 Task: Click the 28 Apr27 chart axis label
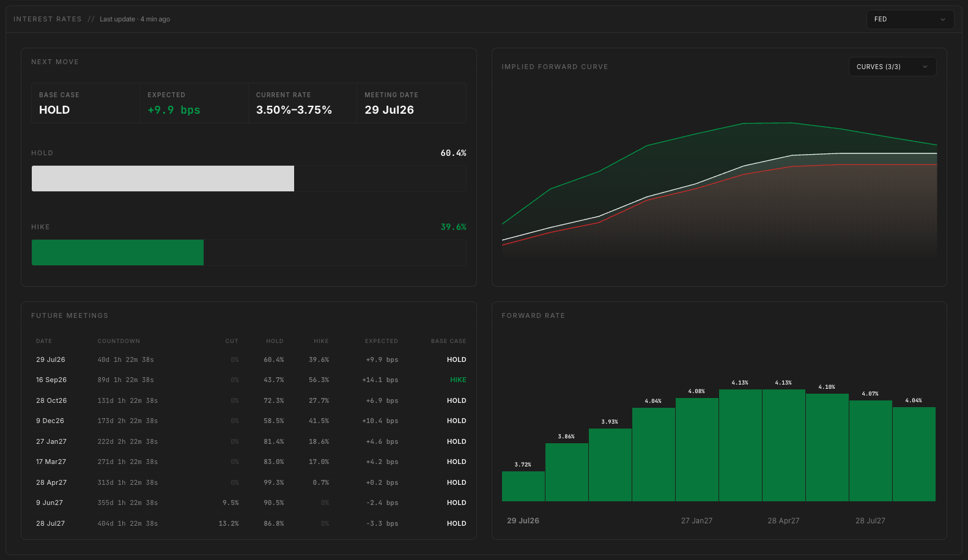[784, 521]
